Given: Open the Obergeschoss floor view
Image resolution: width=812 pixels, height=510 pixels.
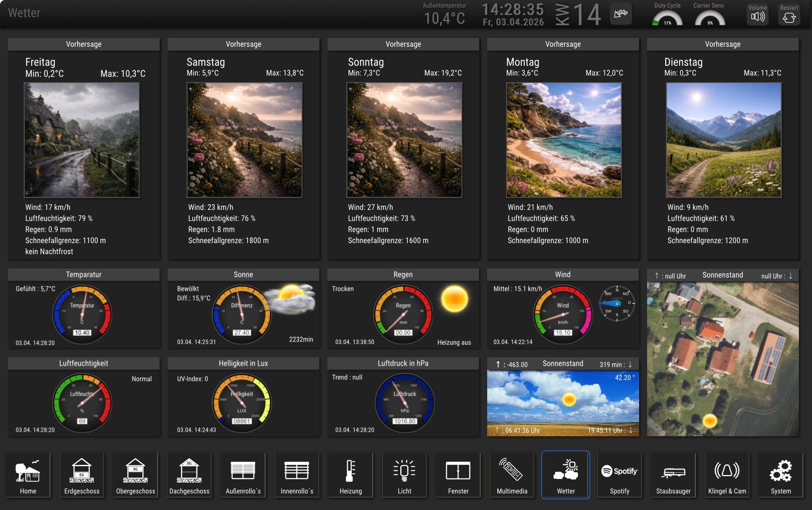Looking at the screenshot, I should point(135,475).
